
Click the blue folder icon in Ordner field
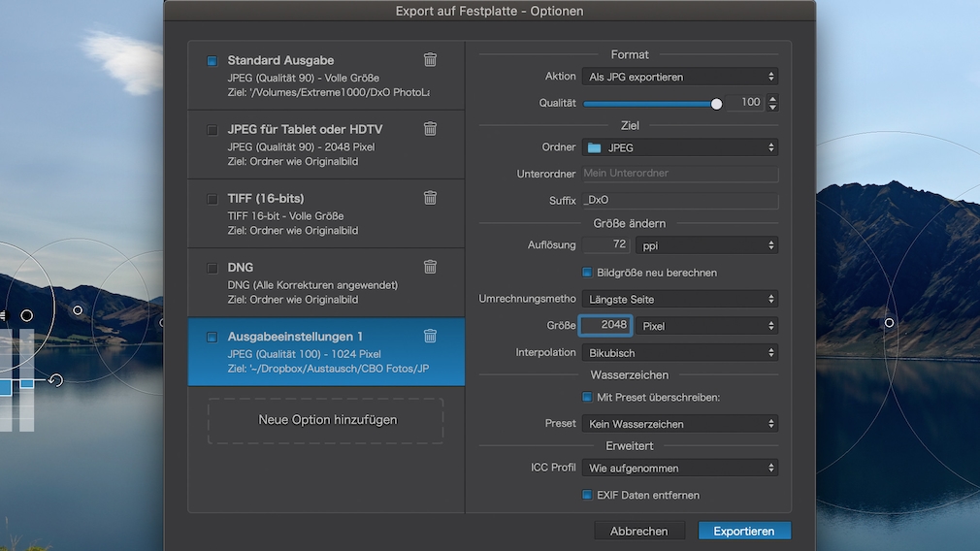pyautogui.click(x=595, y=147)
